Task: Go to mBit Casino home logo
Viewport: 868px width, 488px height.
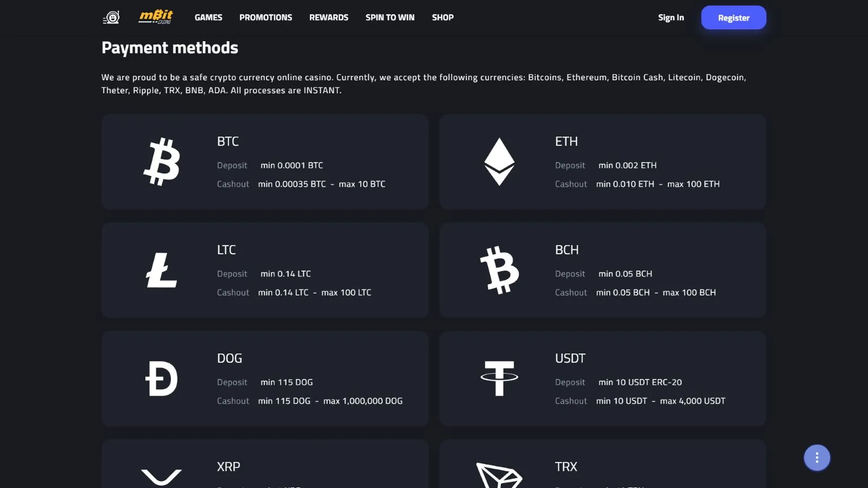Action: [x=156, y=17]
